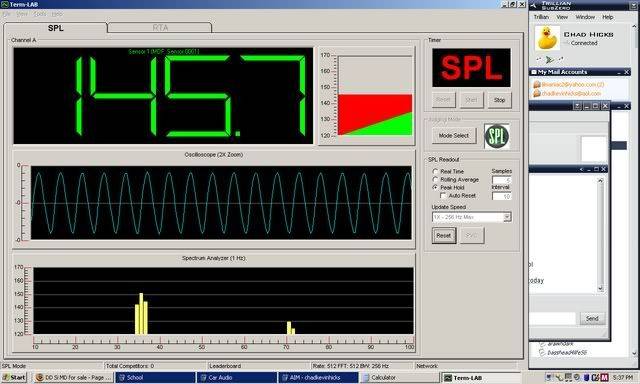Viewport: 640px width, 384px height.
Task: Click the Yahoo mail account entry
Action: (569, 84)
